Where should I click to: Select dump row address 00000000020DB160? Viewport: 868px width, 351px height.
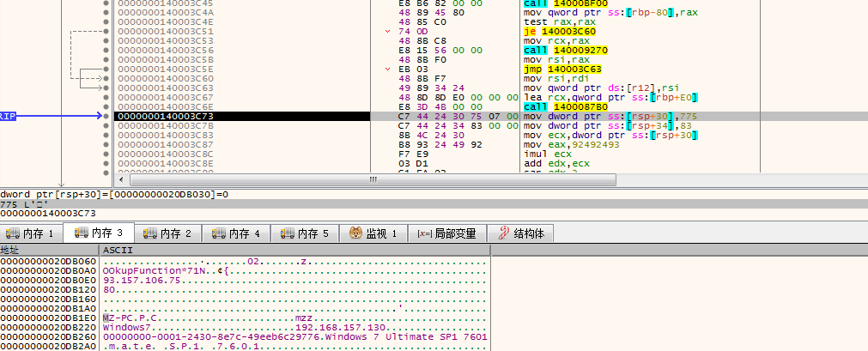tap(49, 299)
